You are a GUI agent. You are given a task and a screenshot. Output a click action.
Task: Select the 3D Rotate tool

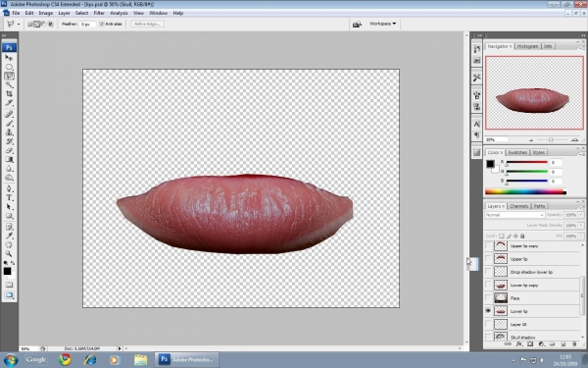(9, 244)
